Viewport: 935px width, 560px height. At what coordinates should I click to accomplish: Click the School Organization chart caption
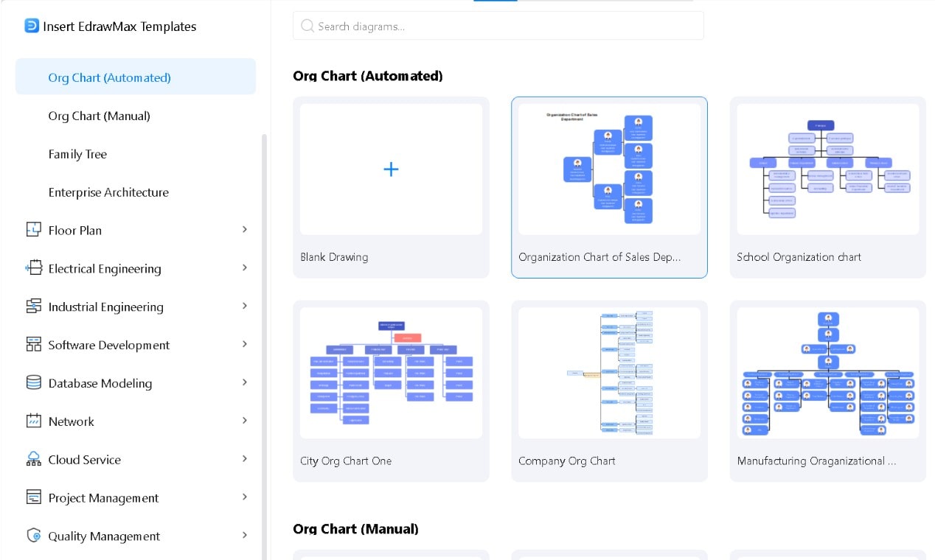click(x=799, y=257)
